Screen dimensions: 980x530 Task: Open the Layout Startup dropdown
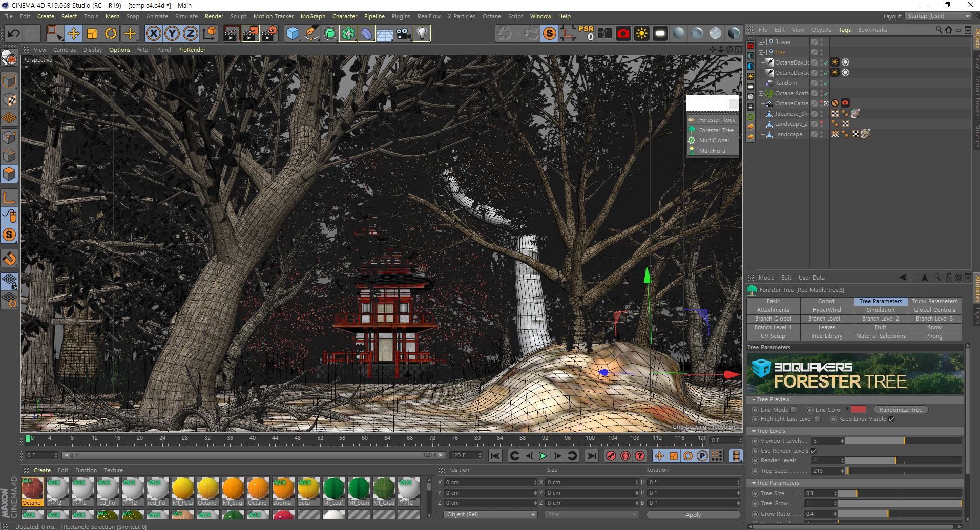938,16
